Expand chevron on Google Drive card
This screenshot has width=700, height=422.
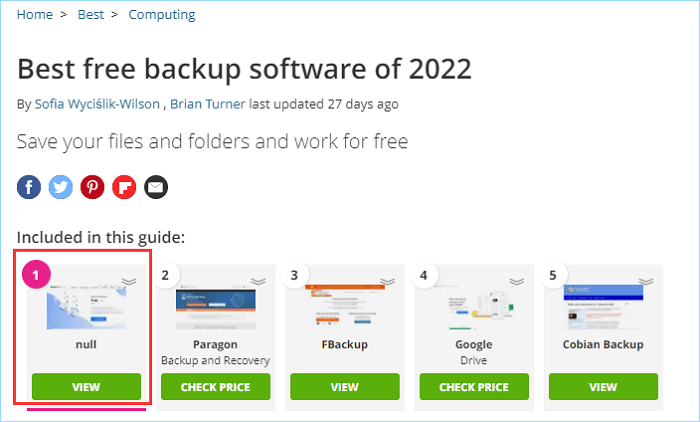(516, 282)
